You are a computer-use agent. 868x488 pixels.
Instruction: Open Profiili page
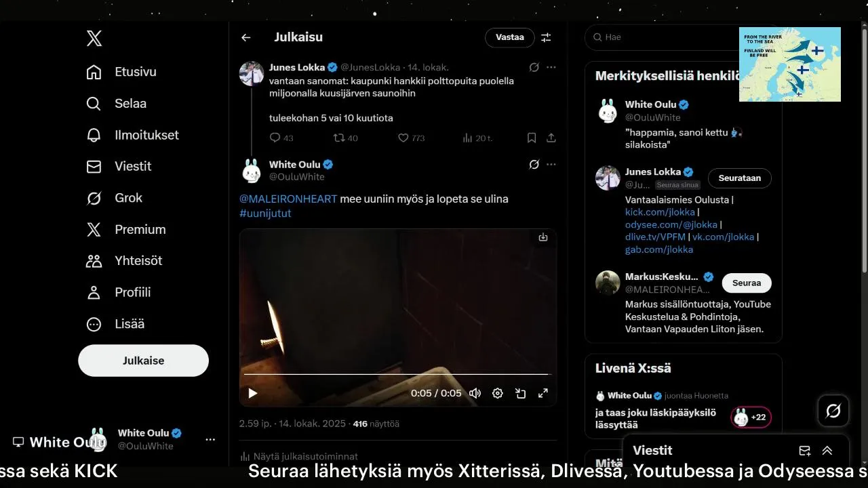point(119,292)
